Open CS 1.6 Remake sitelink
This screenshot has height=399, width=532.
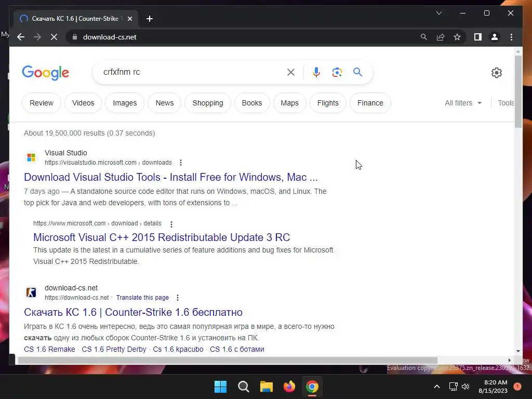tap(49, 349)
